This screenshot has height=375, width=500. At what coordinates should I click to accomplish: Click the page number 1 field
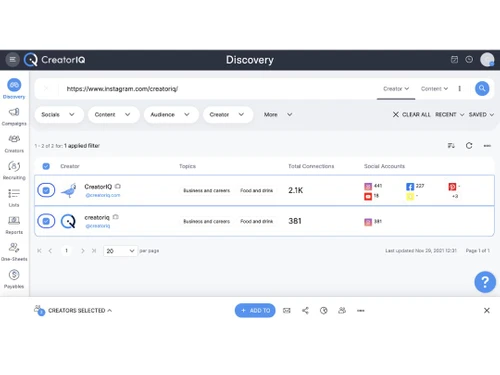pyautogui.click(x=66, y=251)
